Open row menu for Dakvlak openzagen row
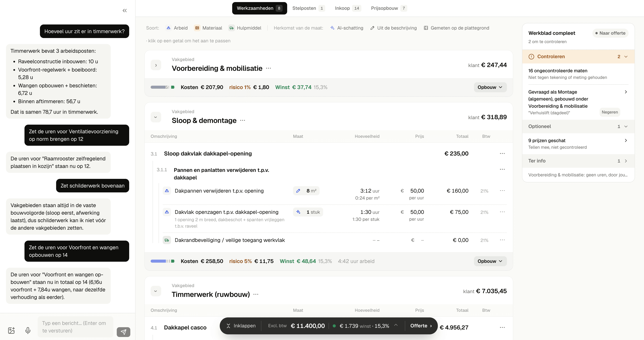 [502, 212]
